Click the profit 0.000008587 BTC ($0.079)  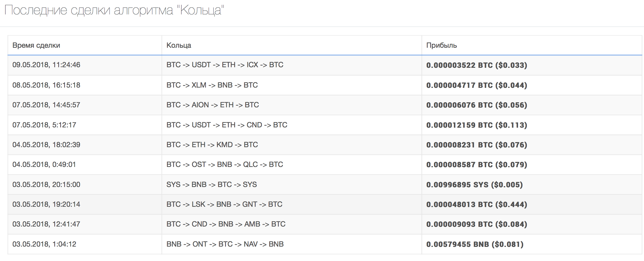(477, 165)
